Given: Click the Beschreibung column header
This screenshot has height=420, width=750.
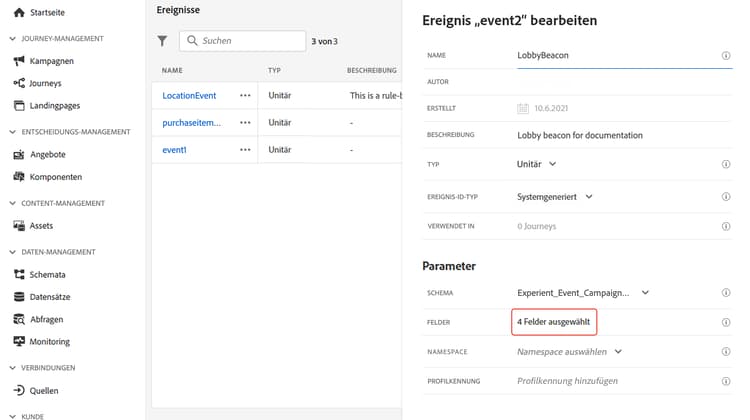Looking at the screenshot, I should (372, 70).
